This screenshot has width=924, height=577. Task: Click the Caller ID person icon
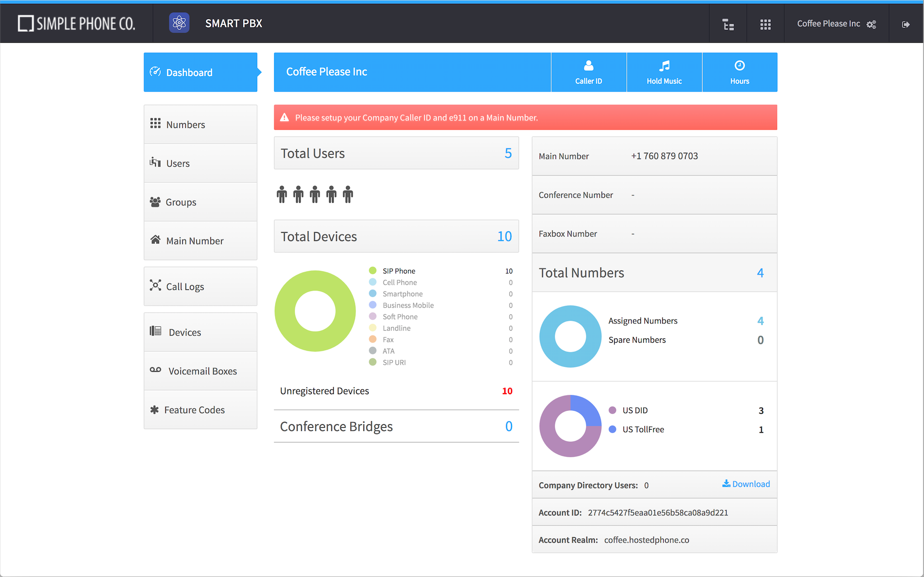coord(589,65)
